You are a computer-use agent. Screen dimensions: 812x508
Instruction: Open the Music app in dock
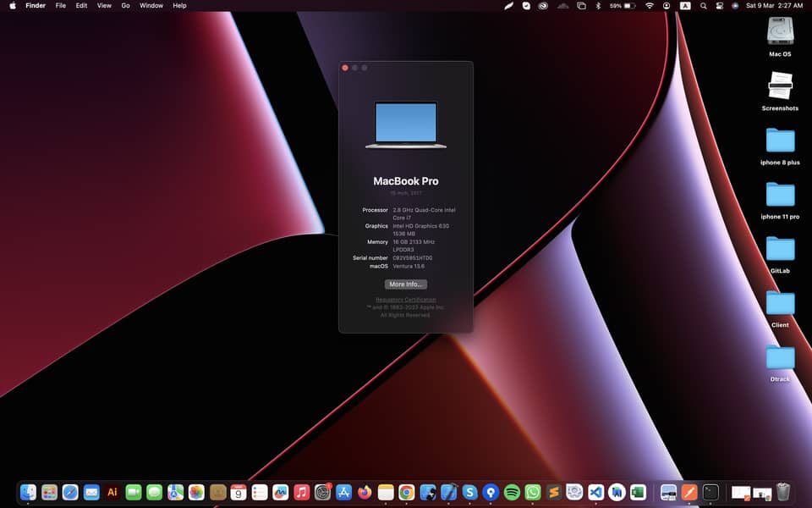(x=301, y=492)
